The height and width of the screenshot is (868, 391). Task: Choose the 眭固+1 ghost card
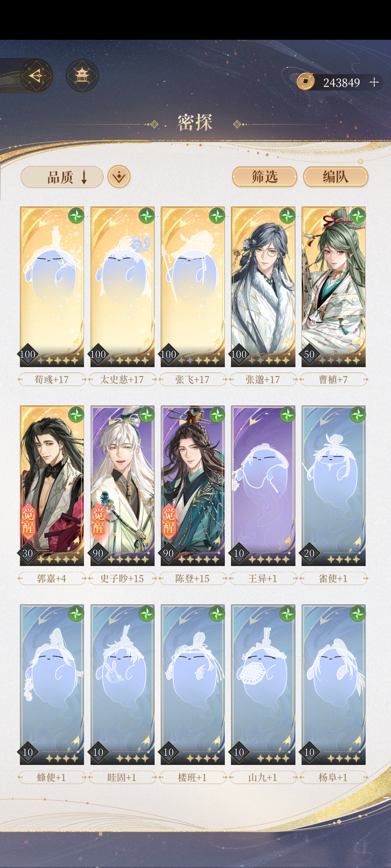[122, 685]
